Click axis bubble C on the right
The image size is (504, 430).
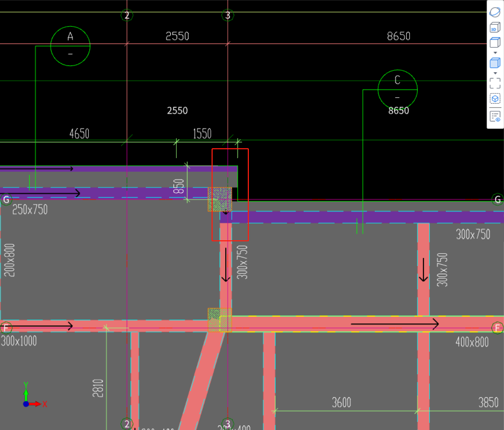point(397,90)
